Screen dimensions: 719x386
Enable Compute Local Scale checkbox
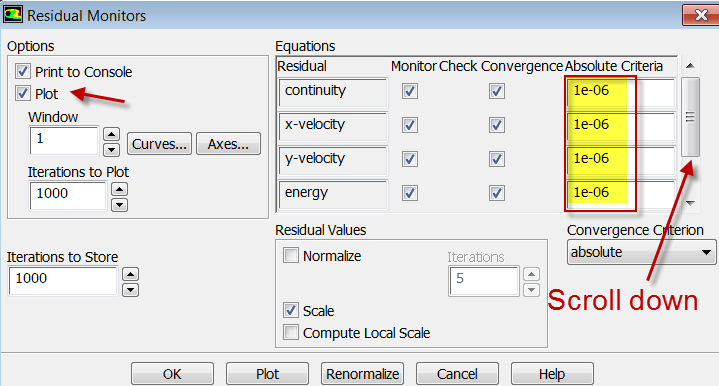tap(291, 332)
